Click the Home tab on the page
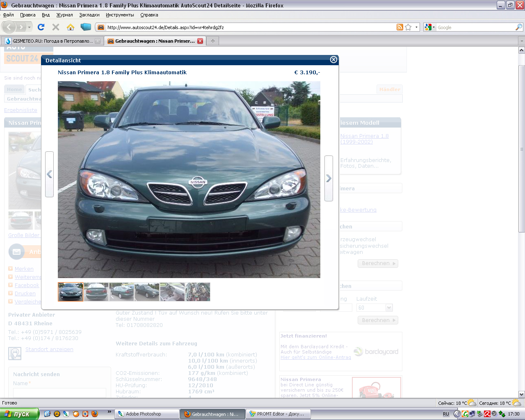Viewport: 525px width, 420px height. click(x=14, y=89)
